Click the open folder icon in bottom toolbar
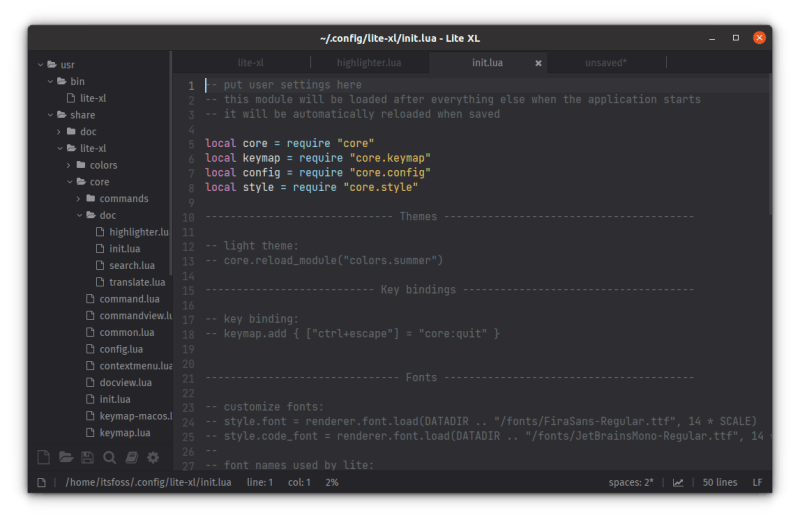 coord(66,457)
